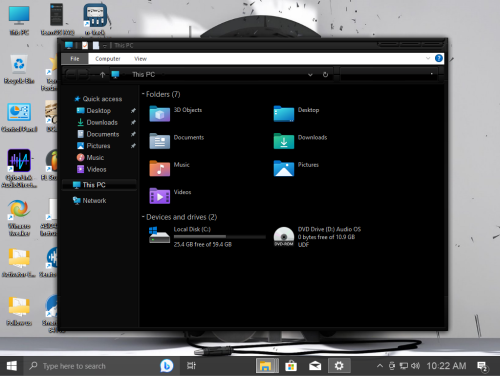Open the notification center icon
The image size is (500, 376).
pyautogui.click(x=482, y=367)
